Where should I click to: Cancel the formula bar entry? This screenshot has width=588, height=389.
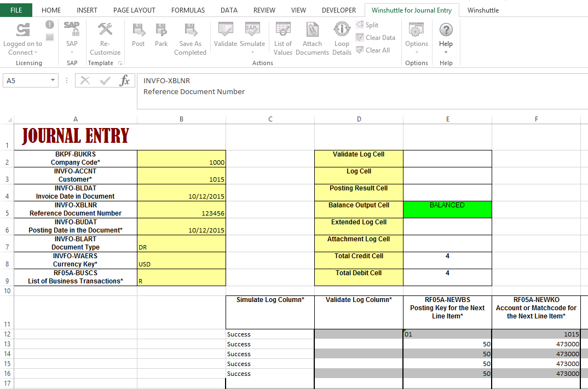85,80
